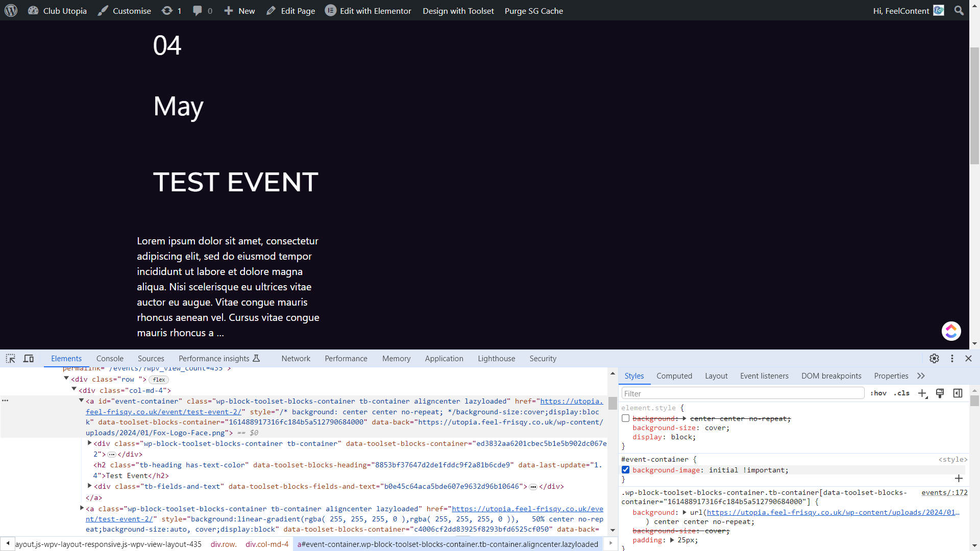Viewport: 980px width, 551px height.
Task: Toggle the rendering emulations paintbrush icon
Action: pos(940,393)
